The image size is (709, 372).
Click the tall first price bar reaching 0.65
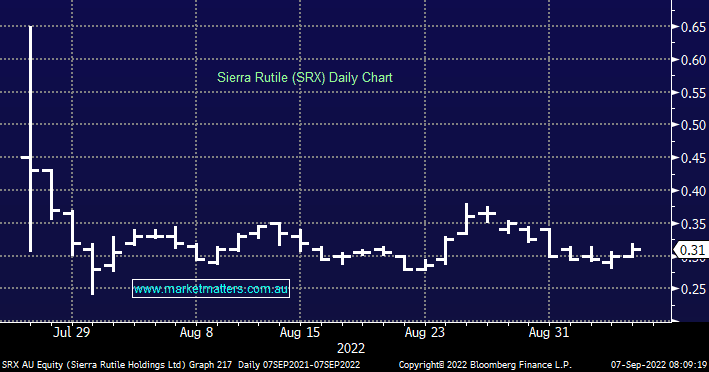pos(31,139)
